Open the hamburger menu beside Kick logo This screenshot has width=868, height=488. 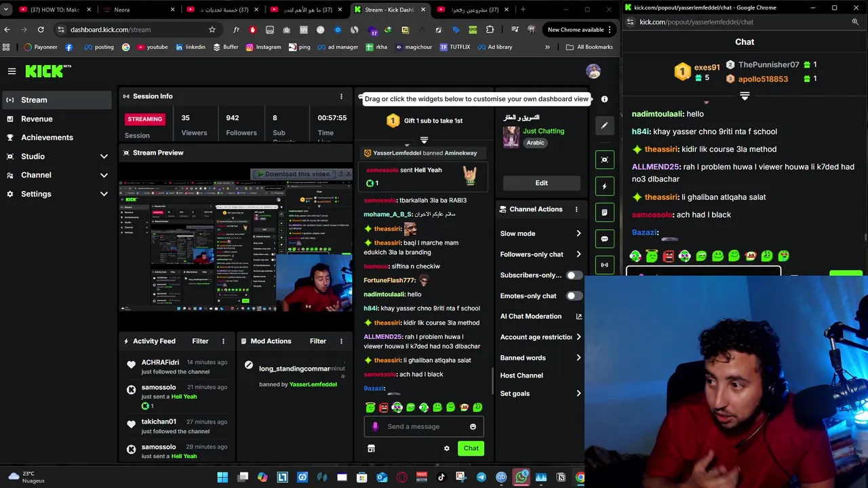point(12,70)
